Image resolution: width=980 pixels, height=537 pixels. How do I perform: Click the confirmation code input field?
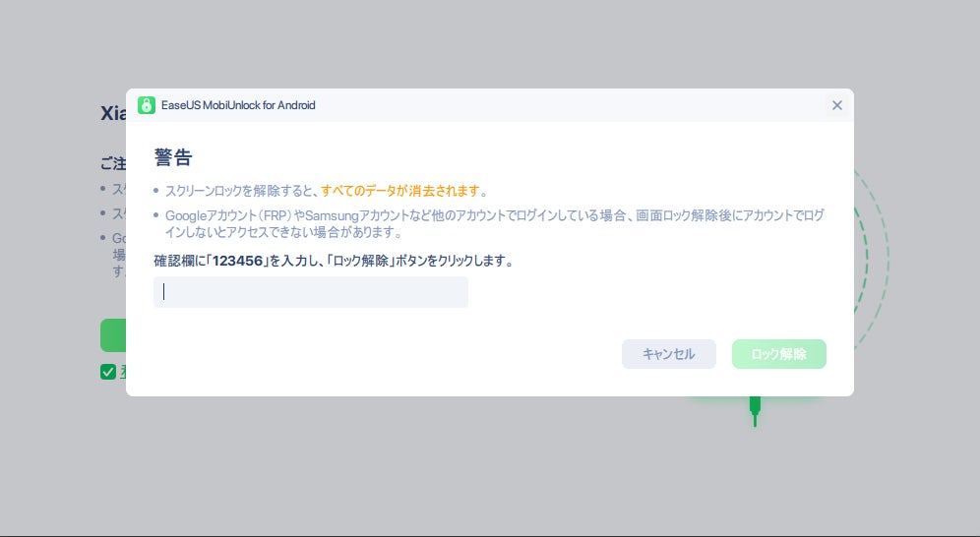[311, 291]
